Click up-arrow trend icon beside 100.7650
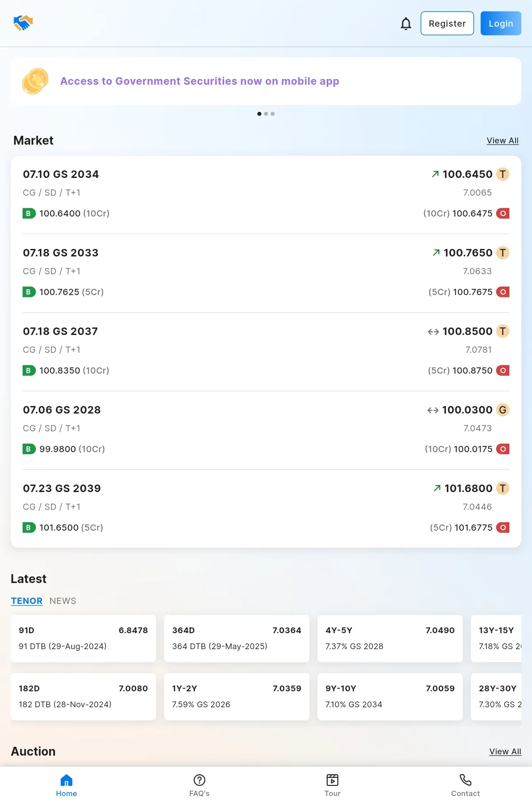This screenshot has height=804, width=532. tap(436, 253)
